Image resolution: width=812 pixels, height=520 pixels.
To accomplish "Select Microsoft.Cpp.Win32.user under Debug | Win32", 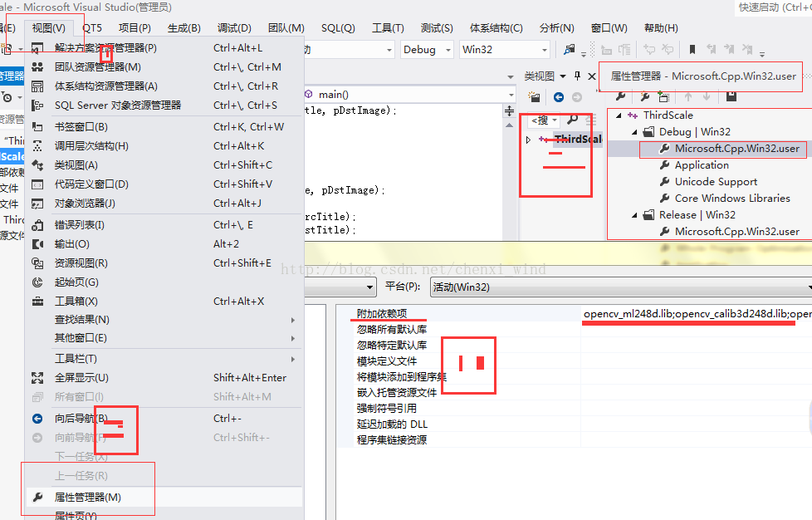I will pyautogui.click(x=737, y=149).
